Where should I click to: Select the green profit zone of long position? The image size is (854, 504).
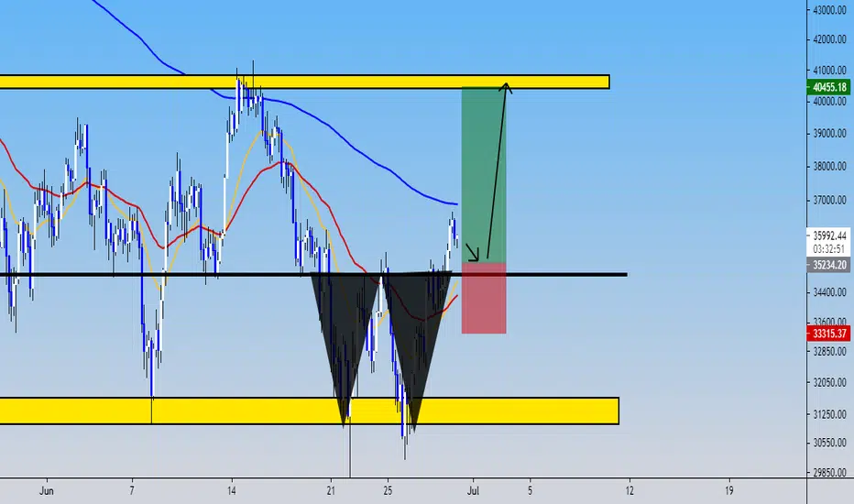coord(484,174)
